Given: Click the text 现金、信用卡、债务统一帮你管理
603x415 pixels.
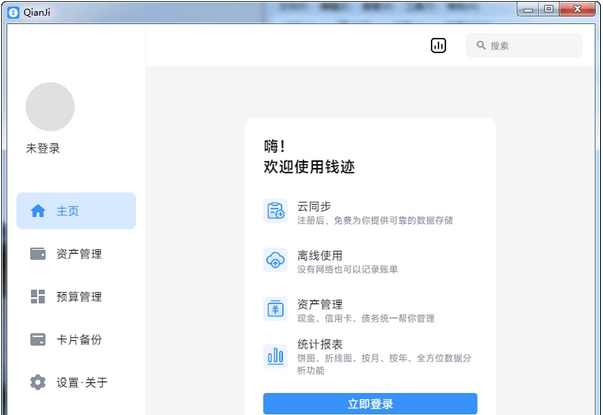Looking at the screenshot, I should 366,318.
